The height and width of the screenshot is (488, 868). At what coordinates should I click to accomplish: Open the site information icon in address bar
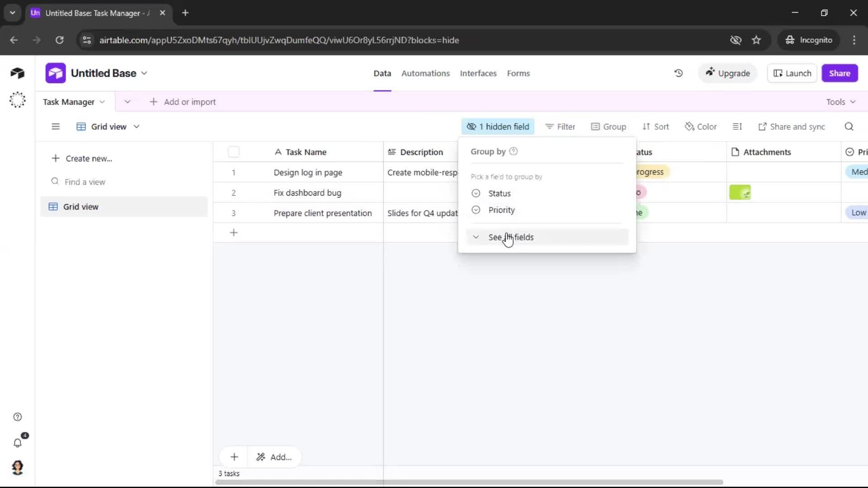click(x=87, y=40)
